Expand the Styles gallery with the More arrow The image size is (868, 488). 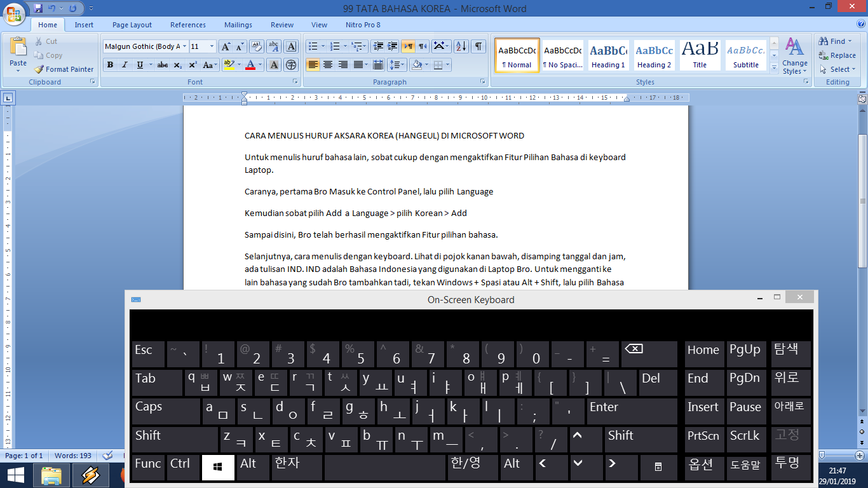774,67
